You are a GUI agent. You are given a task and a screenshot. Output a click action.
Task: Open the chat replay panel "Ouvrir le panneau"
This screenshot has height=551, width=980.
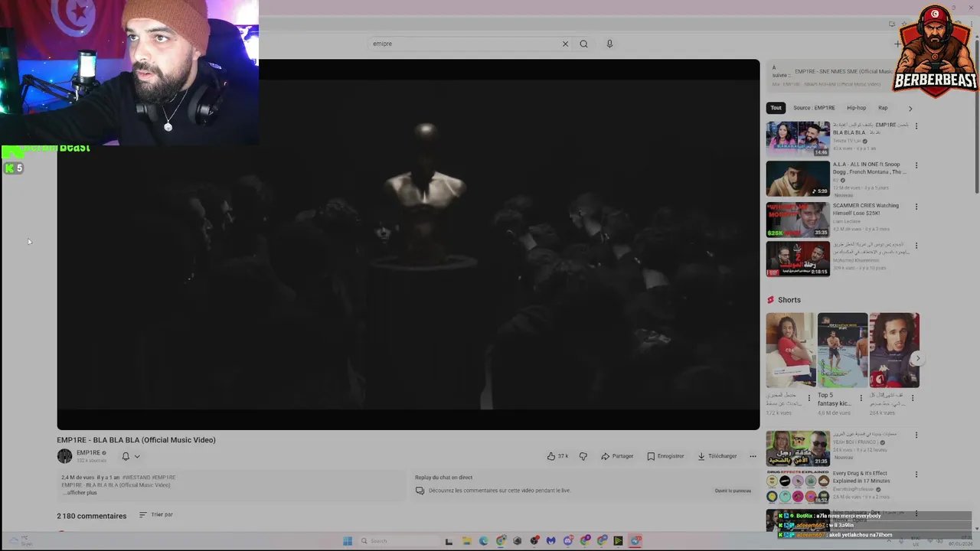point(733,491)
